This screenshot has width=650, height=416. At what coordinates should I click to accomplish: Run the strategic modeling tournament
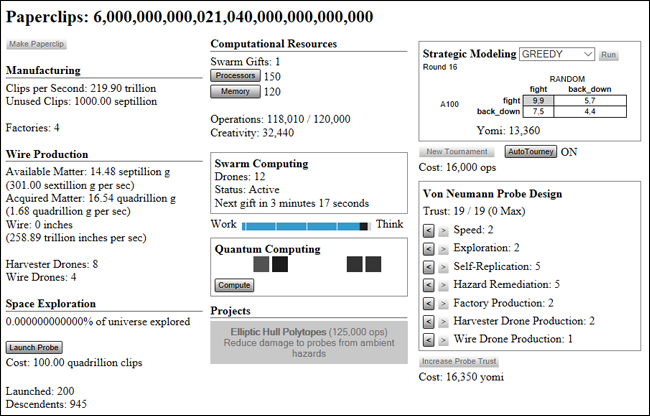609,55
